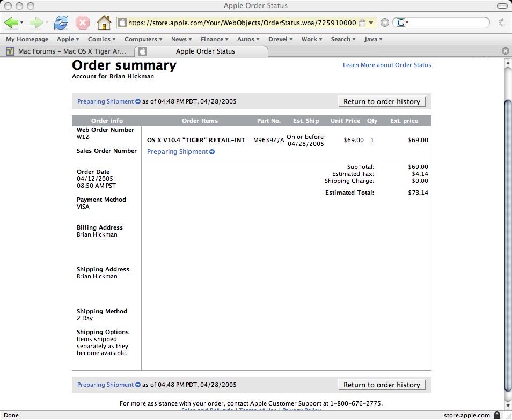Click the green Back arrow button
This screenshot has height=420, width=512.
11,23
